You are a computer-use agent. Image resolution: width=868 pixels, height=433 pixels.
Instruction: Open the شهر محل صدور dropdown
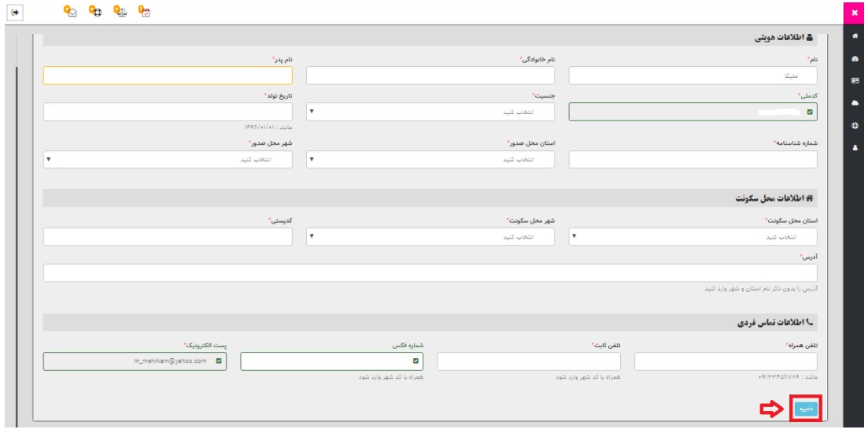point(168,159)
